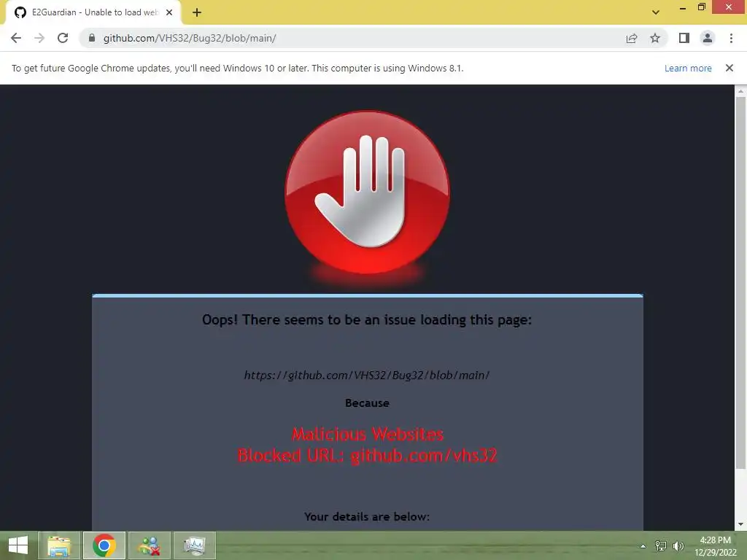Open the Windows Start menu
747x560 pixels.
18,545
